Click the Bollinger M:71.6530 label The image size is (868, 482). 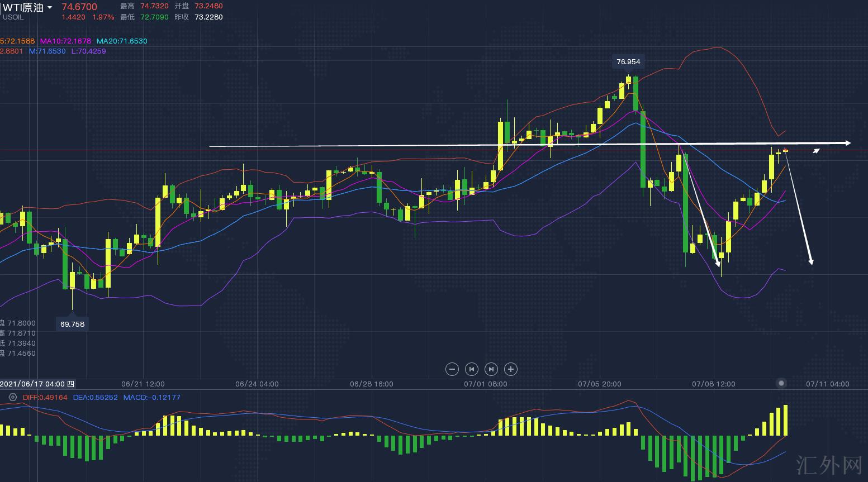(47, 51)
